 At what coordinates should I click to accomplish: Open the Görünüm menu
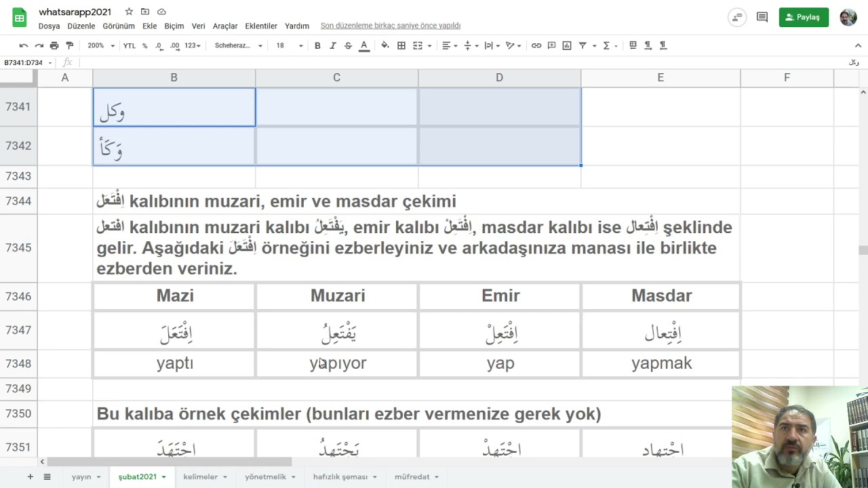point(119,26)
